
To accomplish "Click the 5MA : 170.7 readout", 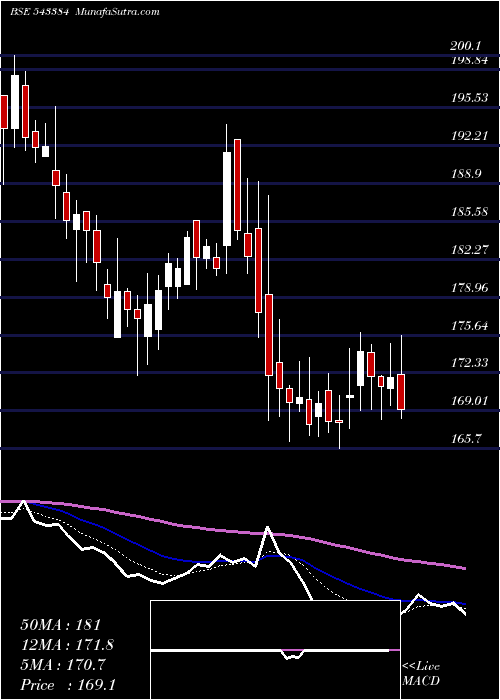I will coord(63,665).
